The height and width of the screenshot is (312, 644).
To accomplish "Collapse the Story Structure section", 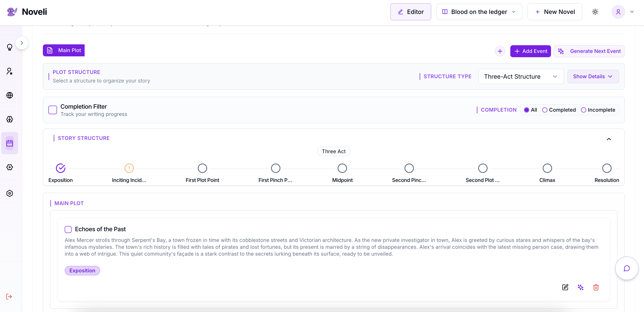I will coord(609,139).
